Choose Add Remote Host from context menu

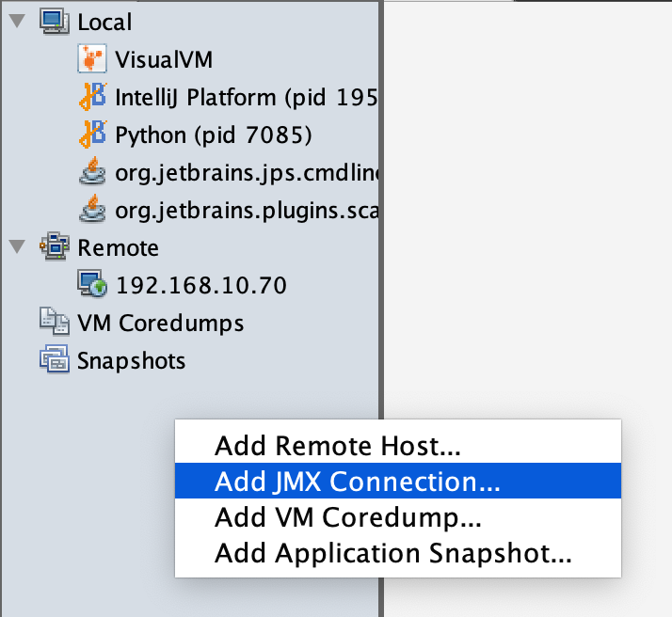point(337,445)
